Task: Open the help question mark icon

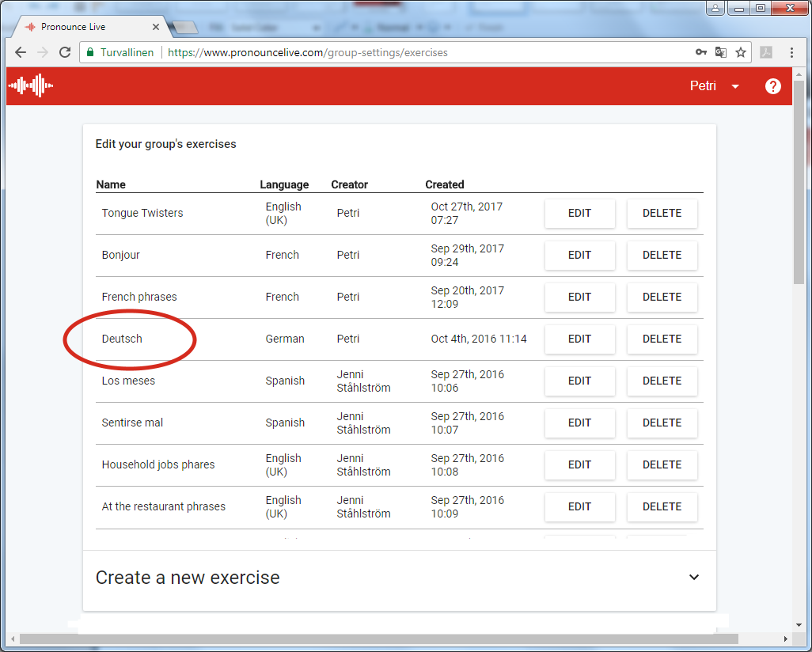Action: pyautogui.click(x=772, y=86)
